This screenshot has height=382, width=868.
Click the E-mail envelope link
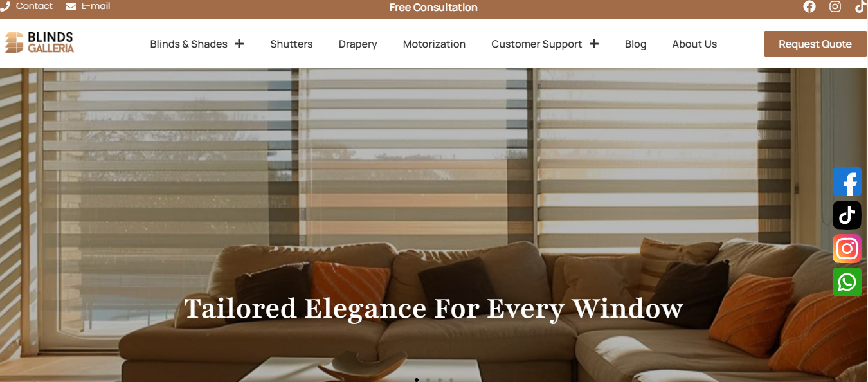pos(88,6)
